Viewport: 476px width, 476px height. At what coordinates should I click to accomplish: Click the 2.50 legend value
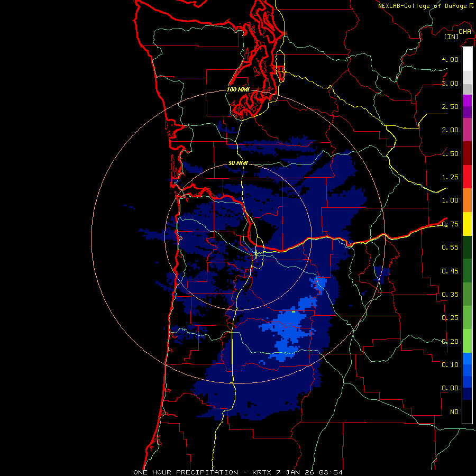pos(450,106)
